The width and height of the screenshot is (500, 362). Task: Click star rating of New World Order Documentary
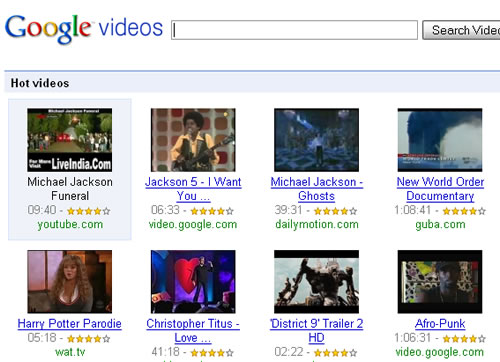[x=464, y=211]
